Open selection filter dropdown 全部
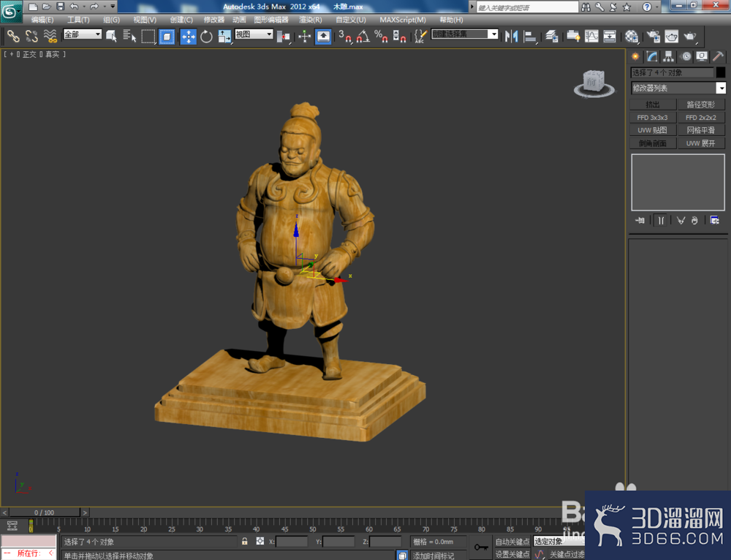Viewport: 731px width, 560px height. pyautogui.click(x=83, y=34)
